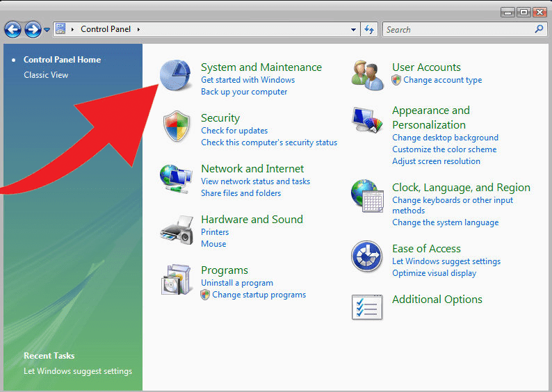This screenshot has width=552, height=392.
Task: Expand the arrow before Control Panel breadcrumb
Action: [x=72, y=30]
